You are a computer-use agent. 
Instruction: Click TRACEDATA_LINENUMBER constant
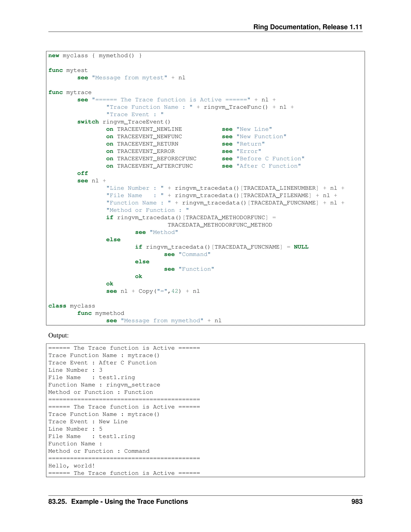[279, 188]
